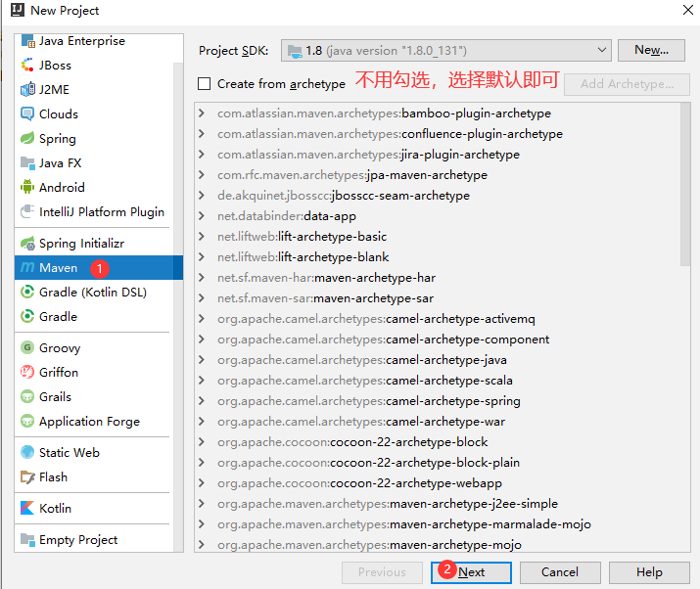700x589 pixels.
Task: Select maven-archetype-har row
Action: [438, 278]
